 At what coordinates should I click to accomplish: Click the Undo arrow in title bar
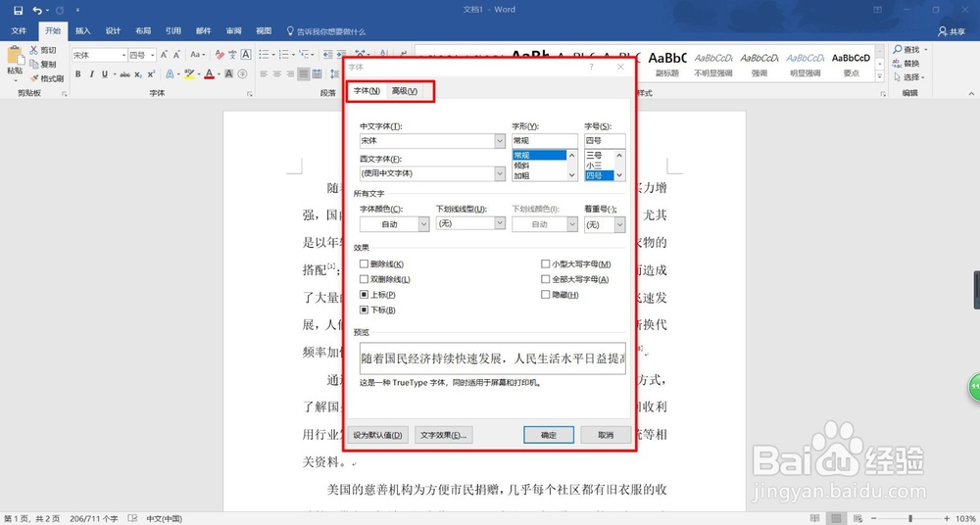click(x=37, y=10)
